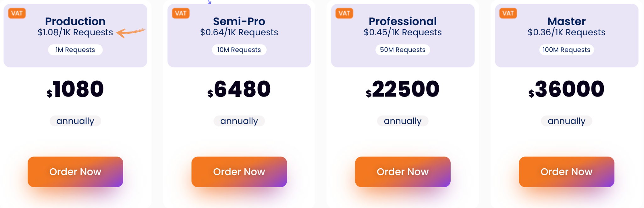Screen dimensions: 644x208
Task: Click the $22500 Professional price
Action: [403, 89]
